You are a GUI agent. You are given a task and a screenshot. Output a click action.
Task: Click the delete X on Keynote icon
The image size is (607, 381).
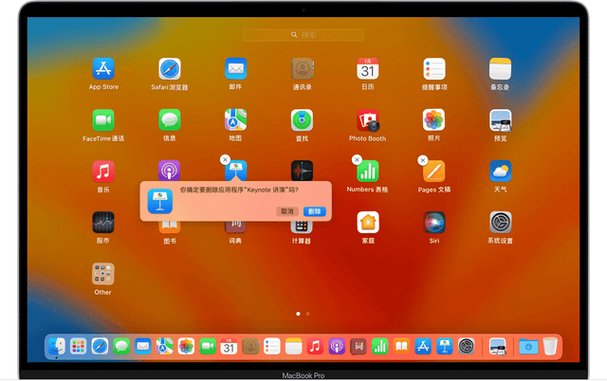[225, 160]
